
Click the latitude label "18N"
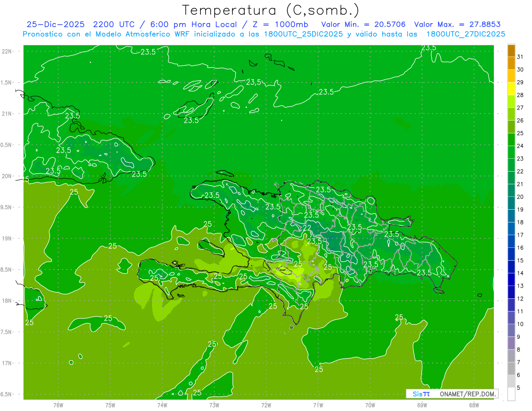[x=7, y=301]
